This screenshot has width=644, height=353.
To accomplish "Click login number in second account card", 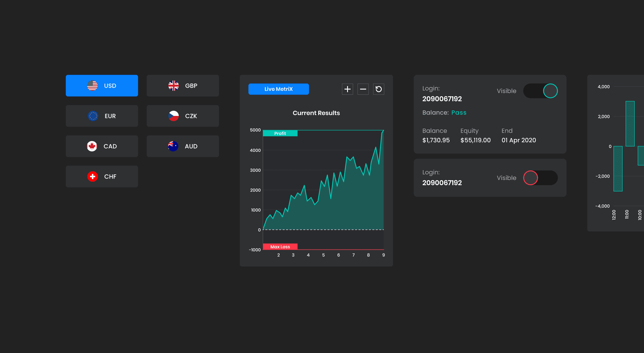I will tap(442, 183).
